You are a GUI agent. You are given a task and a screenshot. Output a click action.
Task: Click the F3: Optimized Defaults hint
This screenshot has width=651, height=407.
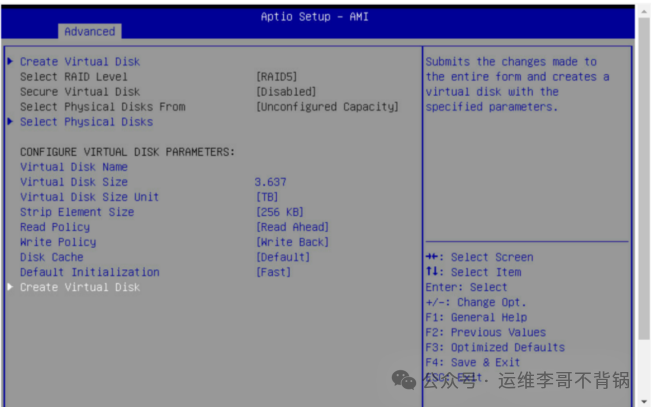[495, 347]
